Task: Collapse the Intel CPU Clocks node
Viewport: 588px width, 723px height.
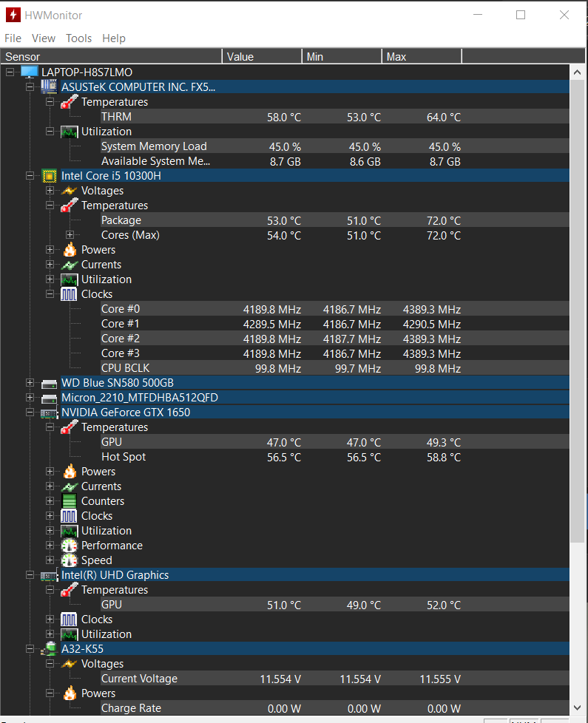Action: 50,294
